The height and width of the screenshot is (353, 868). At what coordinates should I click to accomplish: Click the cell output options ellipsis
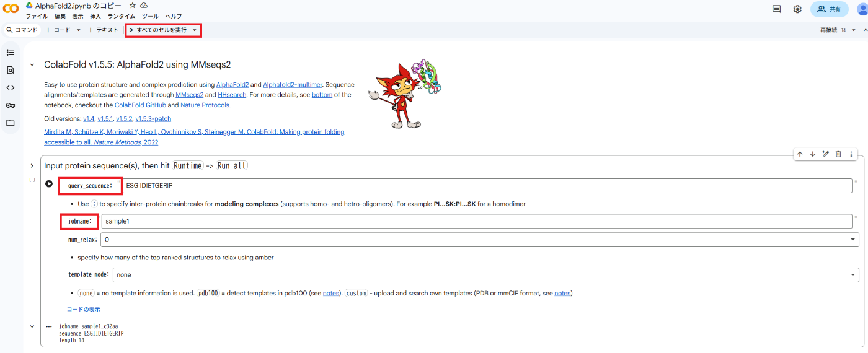click(49, 326)
